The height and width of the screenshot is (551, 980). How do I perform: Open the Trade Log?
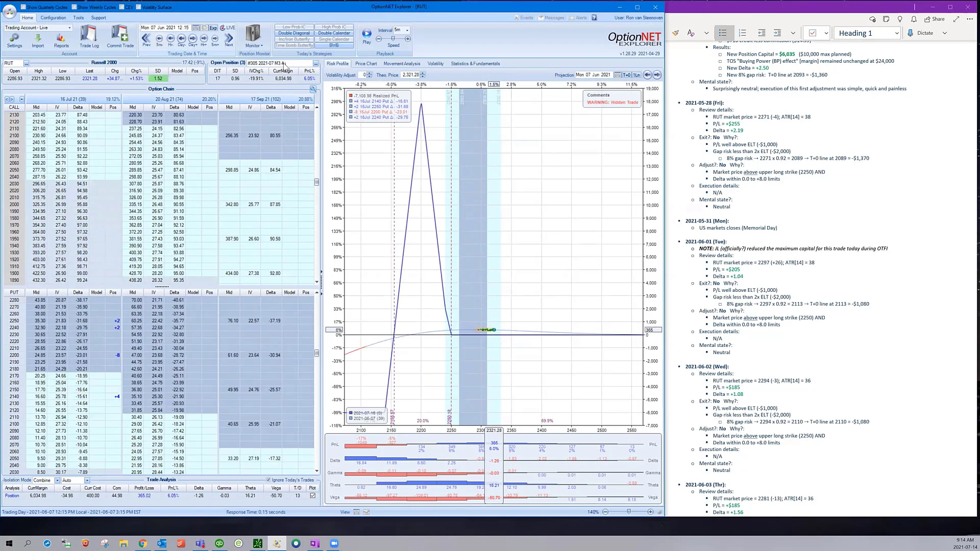(89, 37)
